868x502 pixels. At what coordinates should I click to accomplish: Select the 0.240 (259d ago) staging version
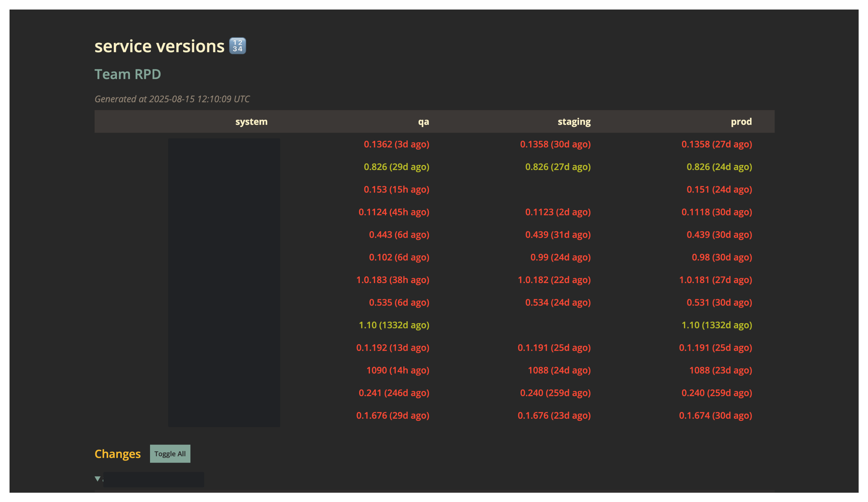tap(555, 392)
